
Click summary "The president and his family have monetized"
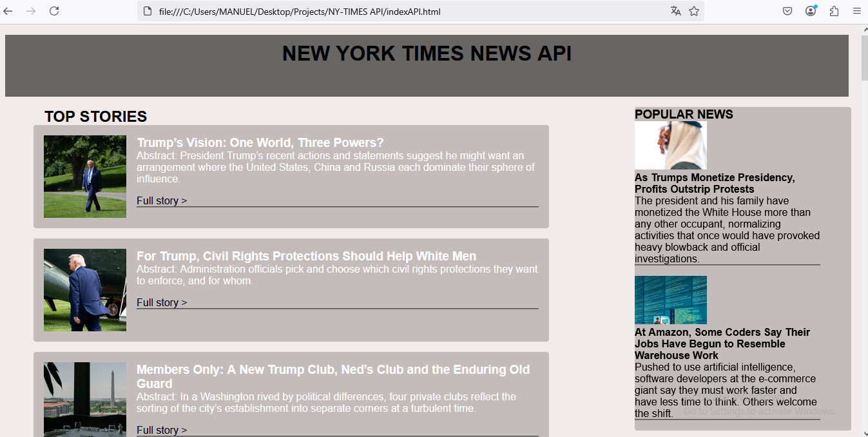coord(727,229)
